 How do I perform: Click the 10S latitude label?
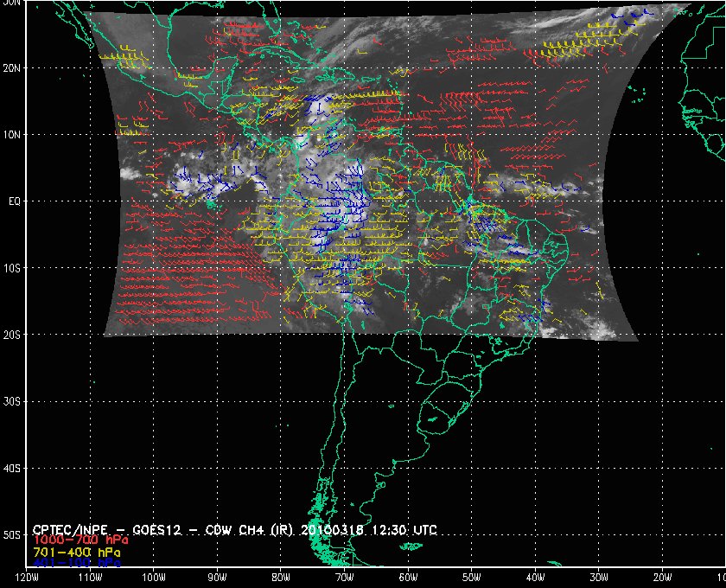(x=12, y=268)
